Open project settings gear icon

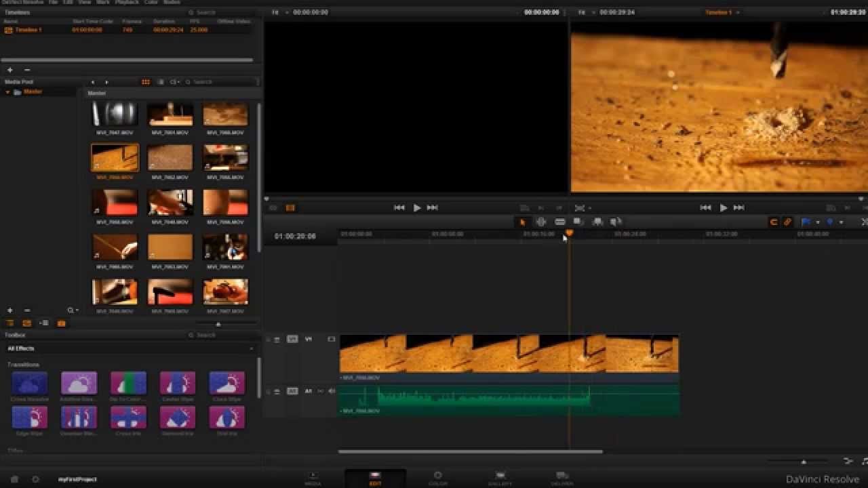coord(35,479)
